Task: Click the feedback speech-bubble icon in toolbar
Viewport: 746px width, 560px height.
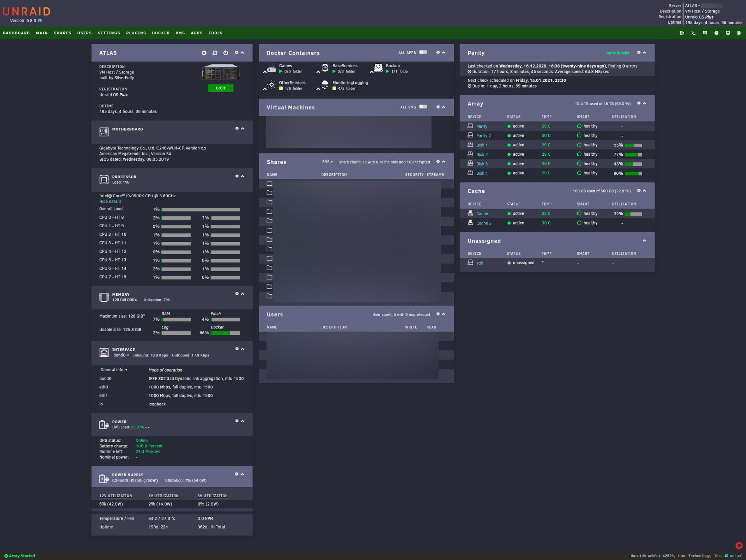Action: click(704, 33)
